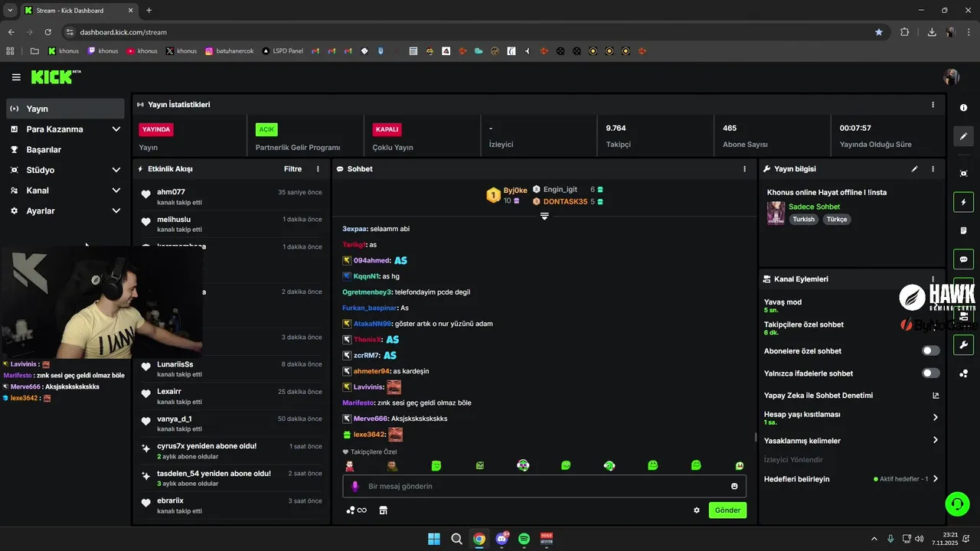Image resolution: width=980 pixels, height=551 pixels.
Task: Open Yayın İstatistikleri three-dot options
Action: [933, 105]
